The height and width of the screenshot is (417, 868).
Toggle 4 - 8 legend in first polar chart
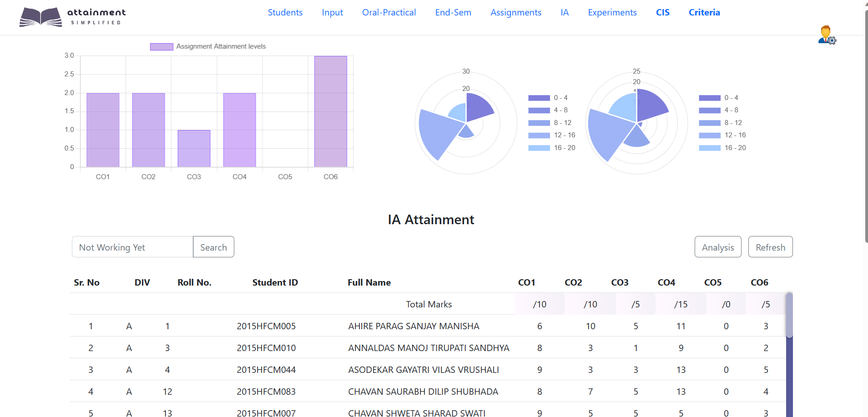pos(539,110)
